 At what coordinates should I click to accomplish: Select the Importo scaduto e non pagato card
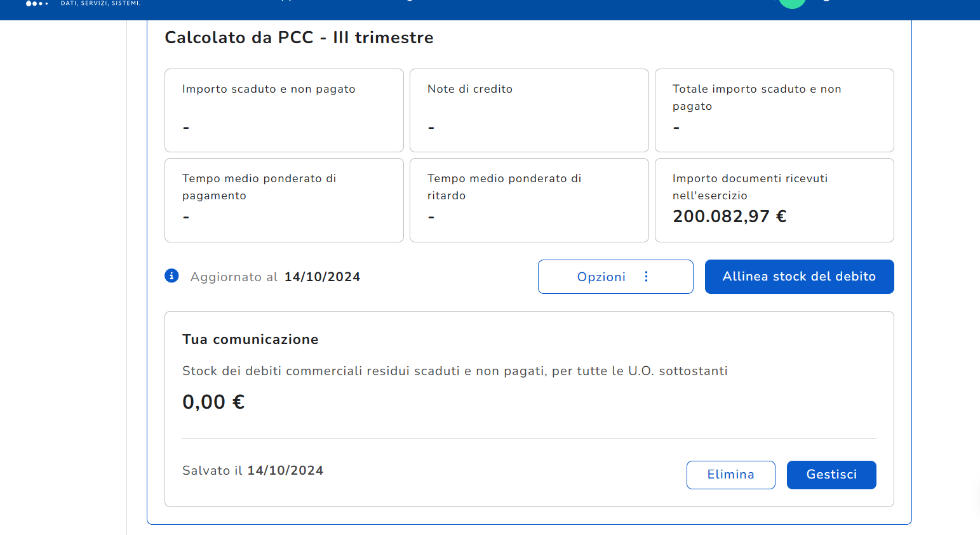[284, 110]
